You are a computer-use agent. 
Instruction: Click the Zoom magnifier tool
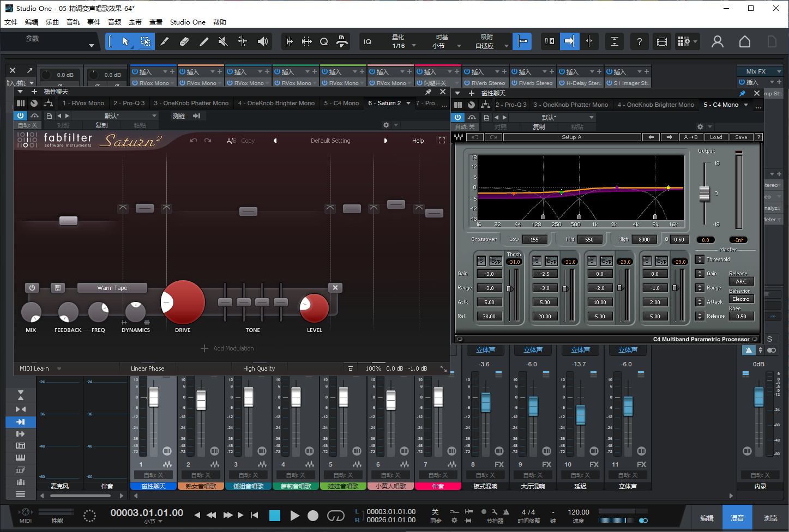pos(323,41)
